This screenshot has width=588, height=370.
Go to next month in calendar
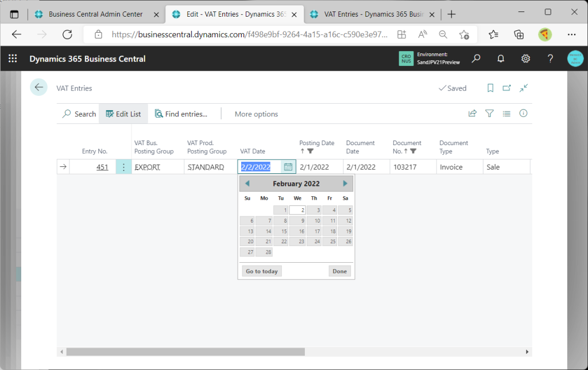(345, 184)
